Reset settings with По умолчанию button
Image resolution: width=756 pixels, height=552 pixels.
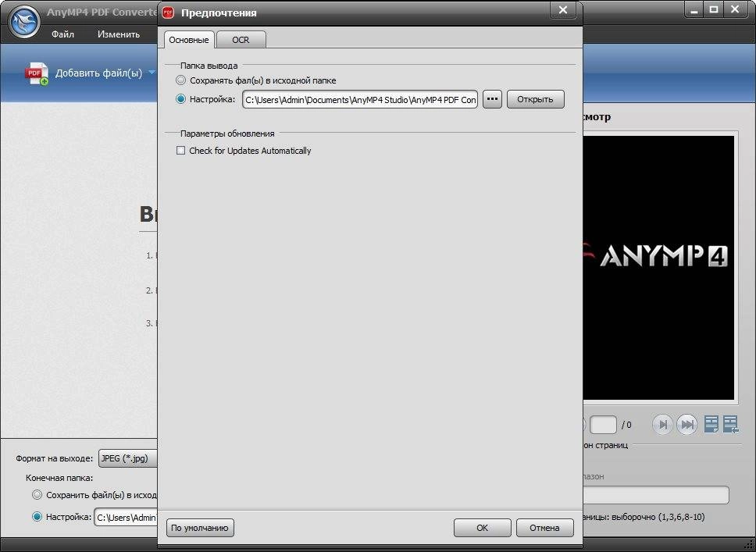[200, 528]
